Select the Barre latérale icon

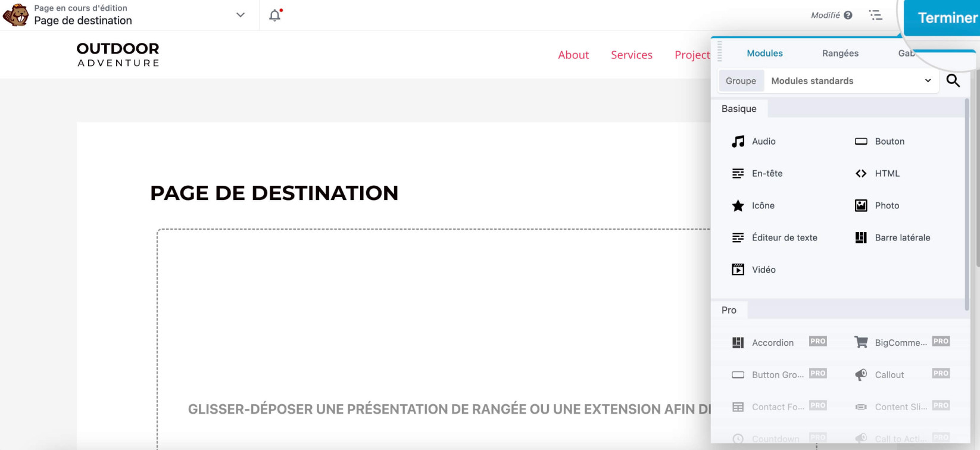click(861, 237)
